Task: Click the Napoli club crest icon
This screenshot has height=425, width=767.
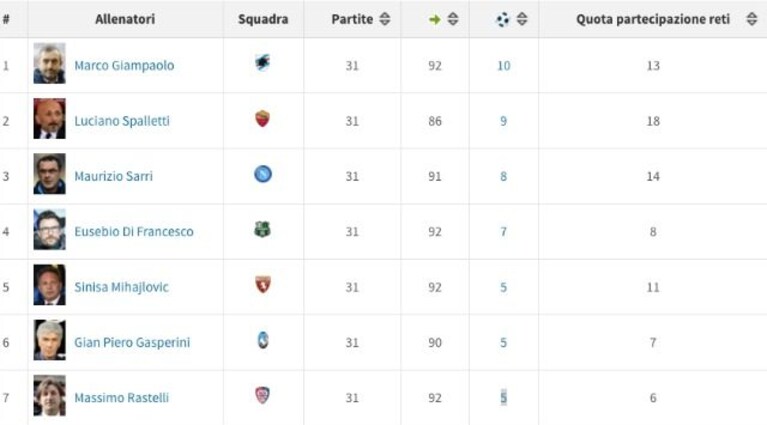Action: point(263,174)
